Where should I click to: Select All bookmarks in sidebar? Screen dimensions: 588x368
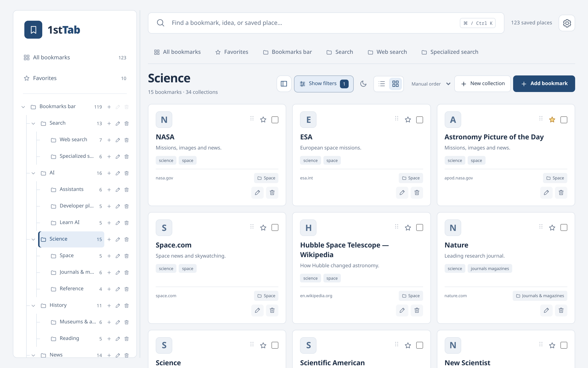[x=75, y=57]
